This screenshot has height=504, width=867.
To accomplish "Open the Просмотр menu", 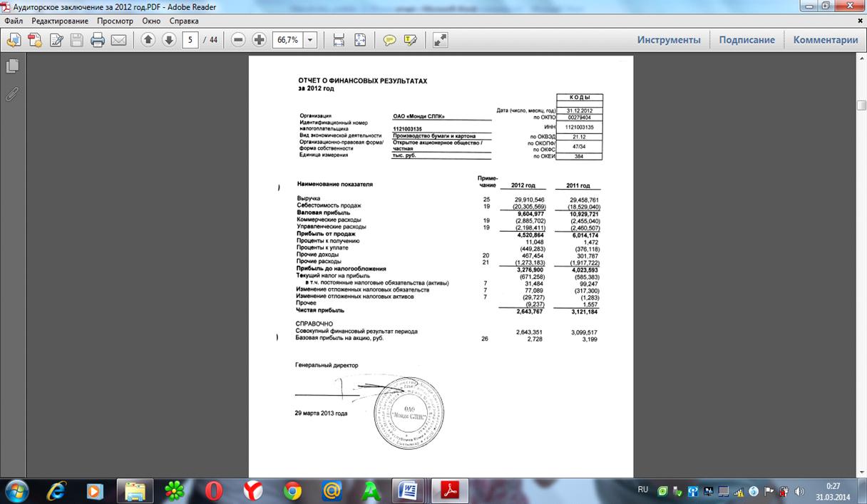I will (x=115, y=21).
